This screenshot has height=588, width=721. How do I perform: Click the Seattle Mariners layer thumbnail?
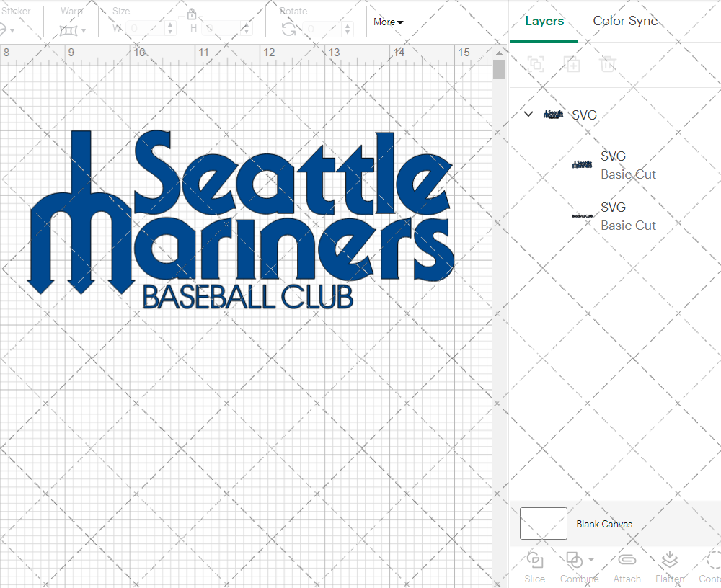tap(582, 164)
